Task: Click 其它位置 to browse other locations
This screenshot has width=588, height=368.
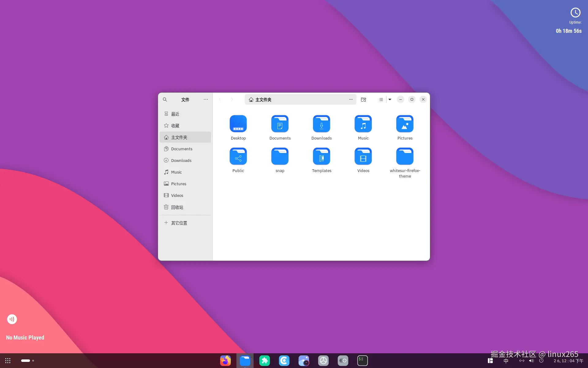Action: (179, 223)
